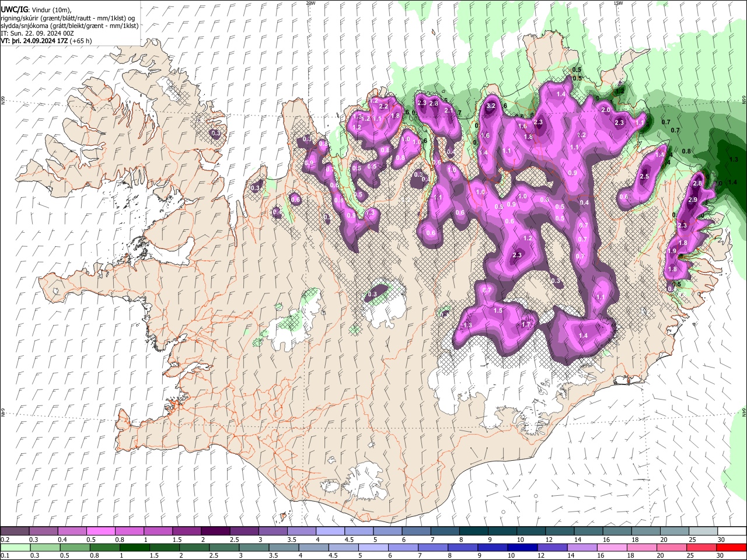
Task: Click the bright pink swatch between 0.5 and 0.8 on upper scale
Action: tap(101, 531)
